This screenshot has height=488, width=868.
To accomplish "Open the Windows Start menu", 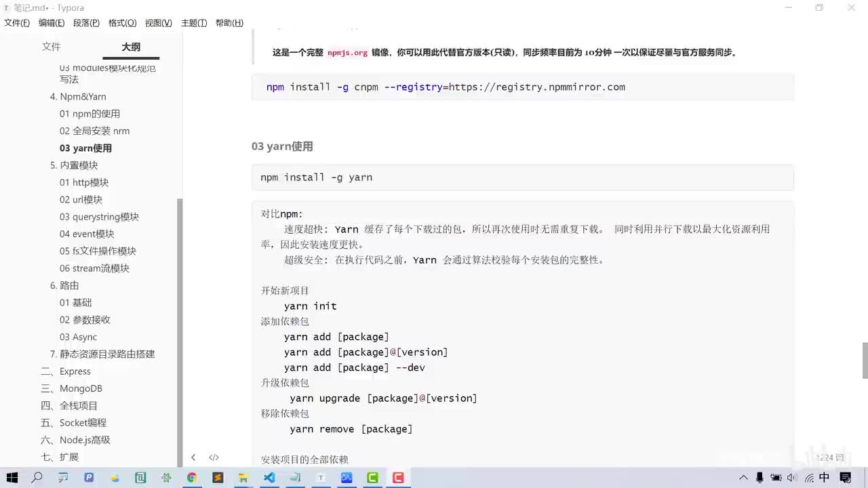I will [12, 478].
